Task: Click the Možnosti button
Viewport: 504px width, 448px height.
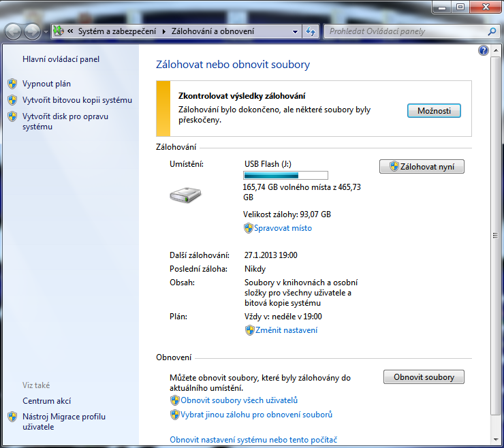Action: click(434, 111)
